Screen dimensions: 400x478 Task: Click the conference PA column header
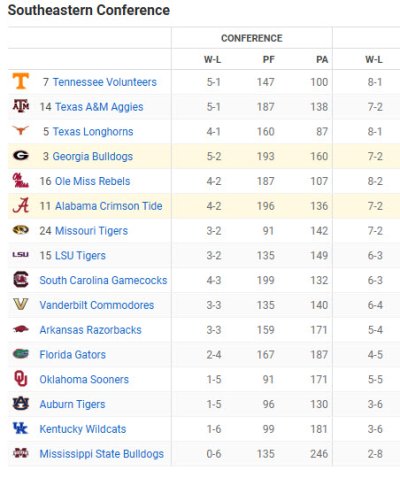tap(322, 60)
